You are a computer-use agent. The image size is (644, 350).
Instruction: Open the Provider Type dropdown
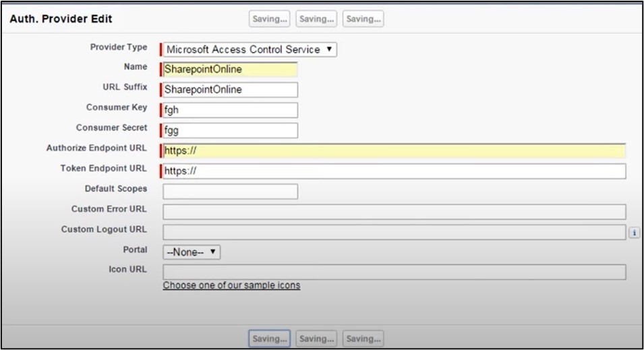250,50
